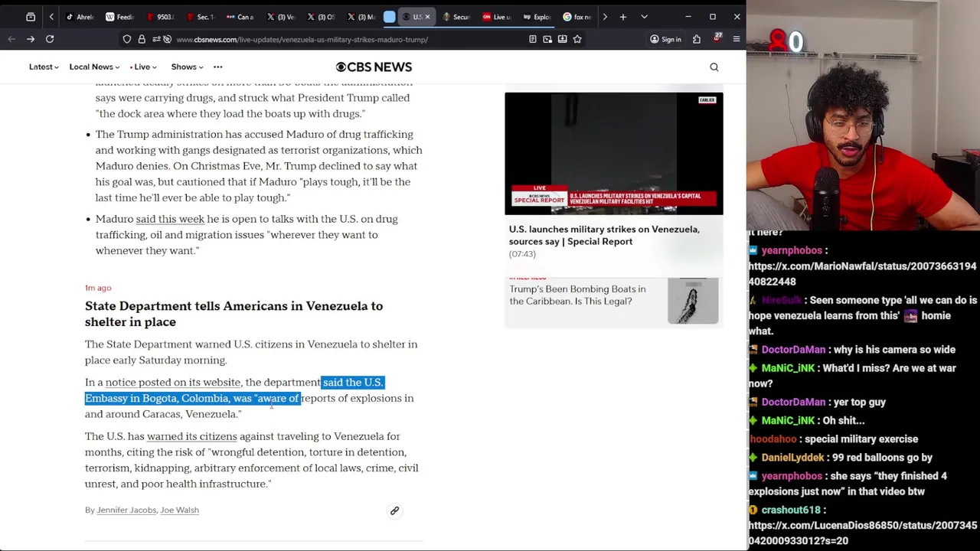Click the site padlock icon

pos(142,39)
